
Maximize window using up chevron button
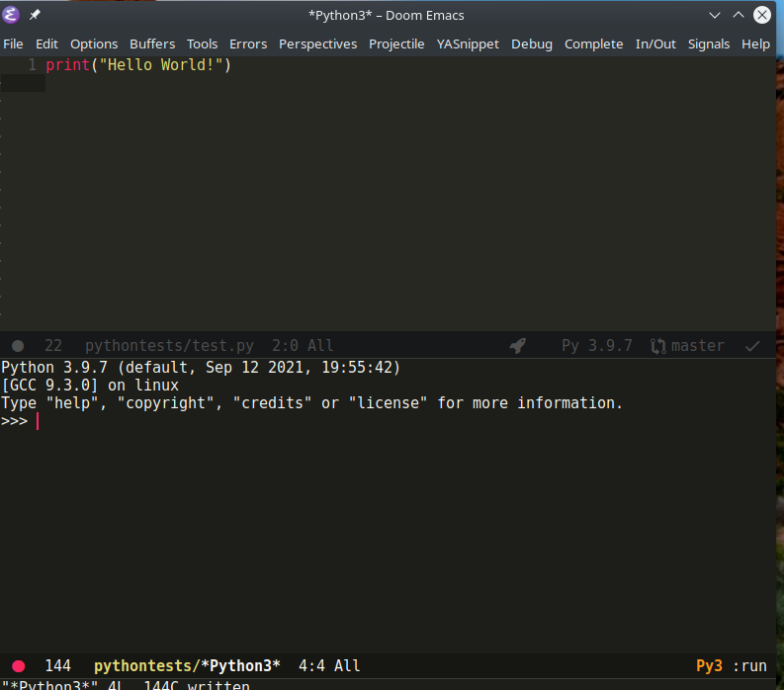[x=738, y=15]
